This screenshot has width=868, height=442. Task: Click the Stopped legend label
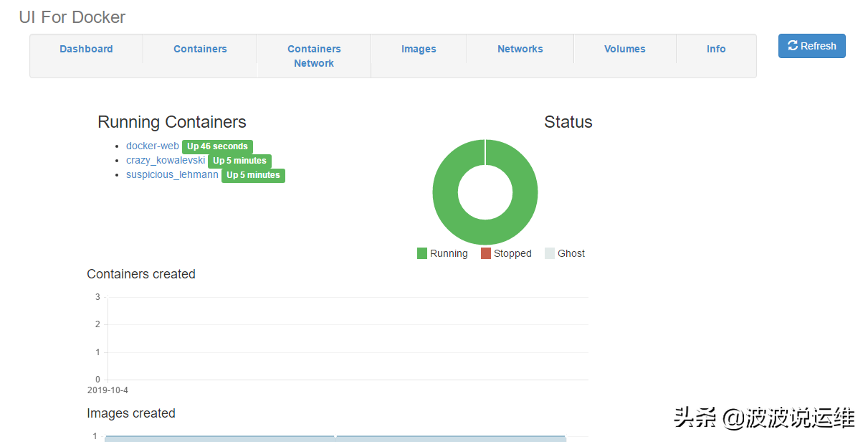pos(512,253)
